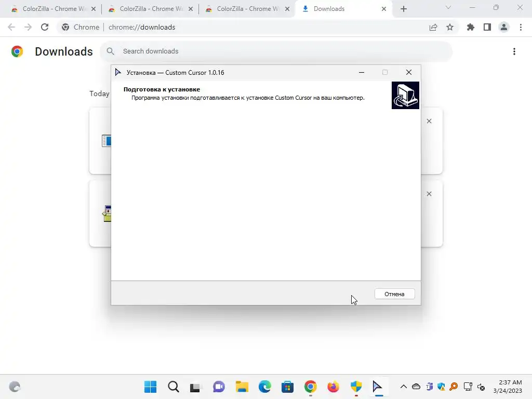Click the orange magnifier tray icon

[x=454, y=387]
